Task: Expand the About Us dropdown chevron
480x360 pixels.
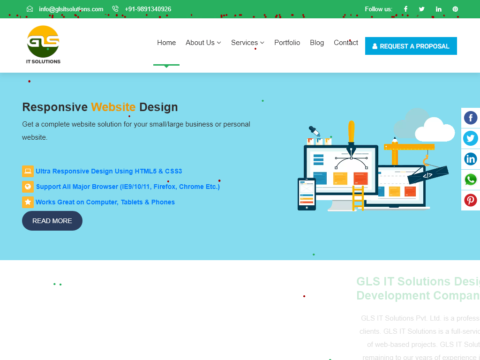Action: [x=219, y=43]
